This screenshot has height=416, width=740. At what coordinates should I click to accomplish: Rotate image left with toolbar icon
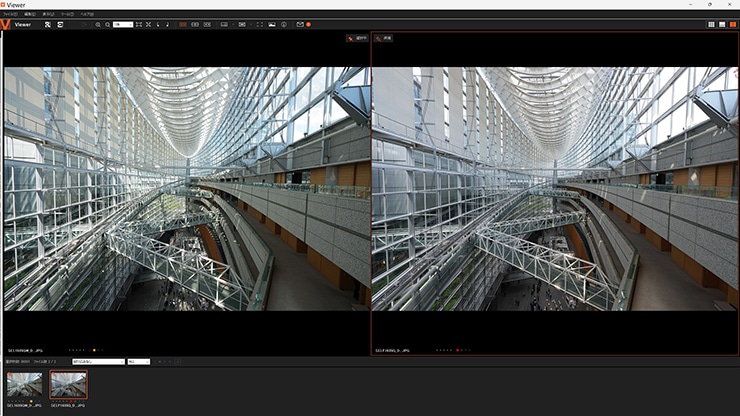(158, 25)
